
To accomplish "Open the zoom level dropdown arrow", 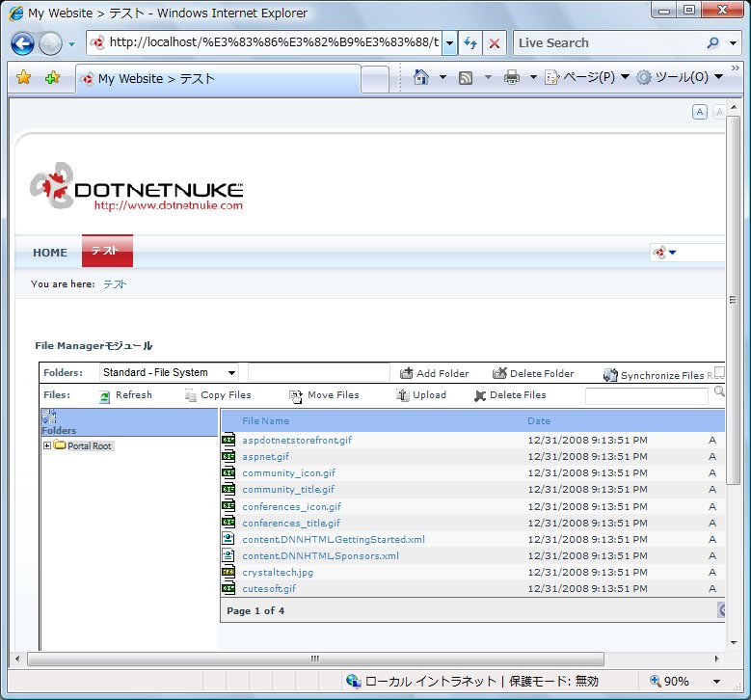I will 716,682.
